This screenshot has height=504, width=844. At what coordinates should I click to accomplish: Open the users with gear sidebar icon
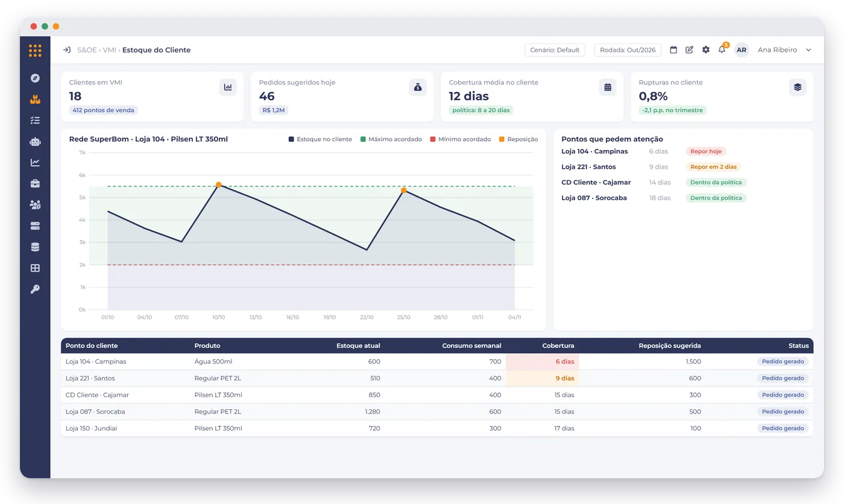(x=35, y=204)
